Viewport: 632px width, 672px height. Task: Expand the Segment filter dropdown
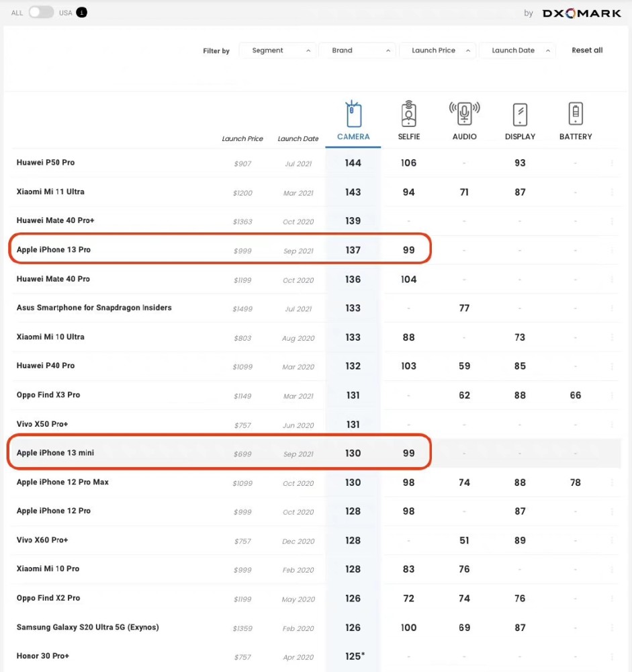click(278, 50)
